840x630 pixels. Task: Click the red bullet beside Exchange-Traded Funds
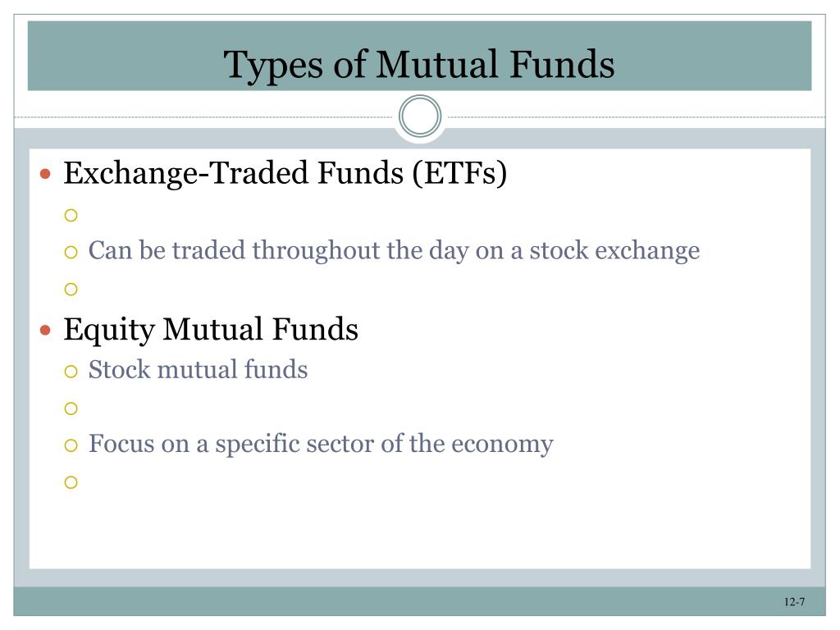pos(46,174)
